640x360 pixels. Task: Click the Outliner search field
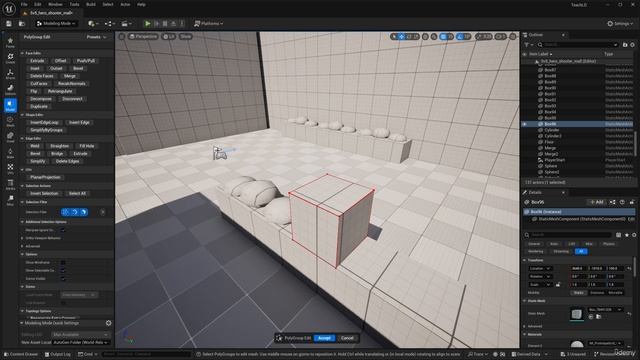pos(578,44)
